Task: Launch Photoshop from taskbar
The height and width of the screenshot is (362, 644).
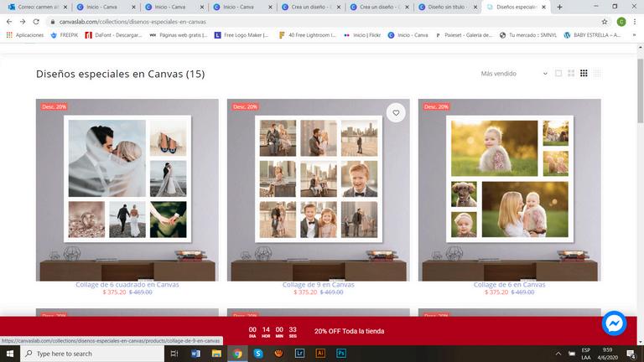Action: 341,354
